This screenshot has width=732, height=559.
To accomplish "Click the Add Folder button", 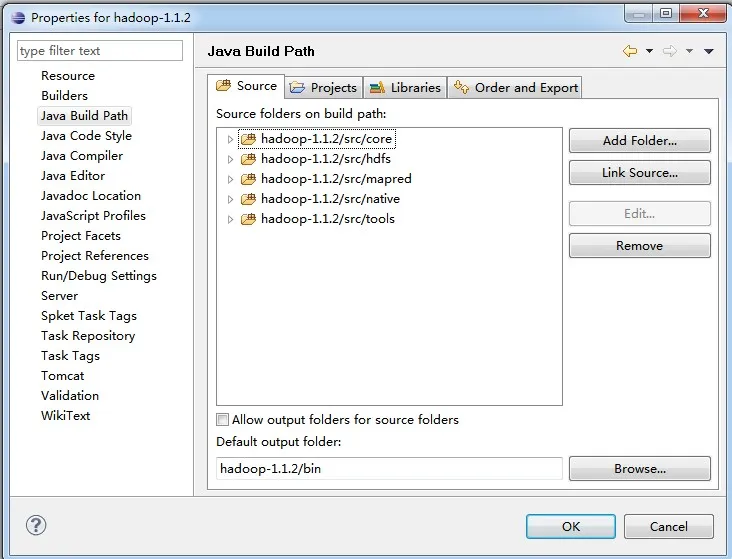I will tap(640, 141).
